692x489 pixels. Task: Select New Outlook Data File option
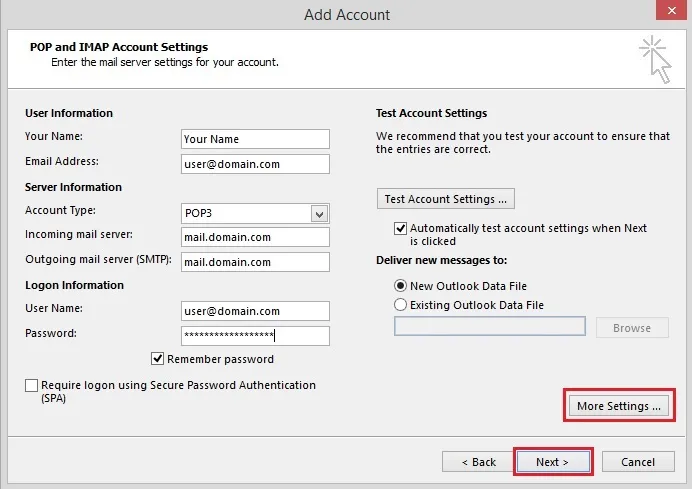401,286
